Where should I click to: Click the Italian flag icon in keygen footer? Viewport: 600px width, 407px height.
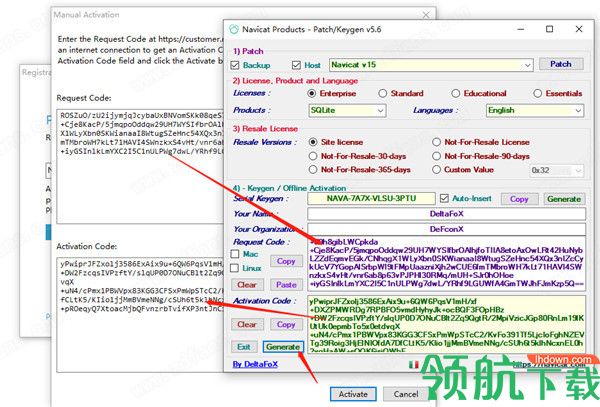pos(414,365)
